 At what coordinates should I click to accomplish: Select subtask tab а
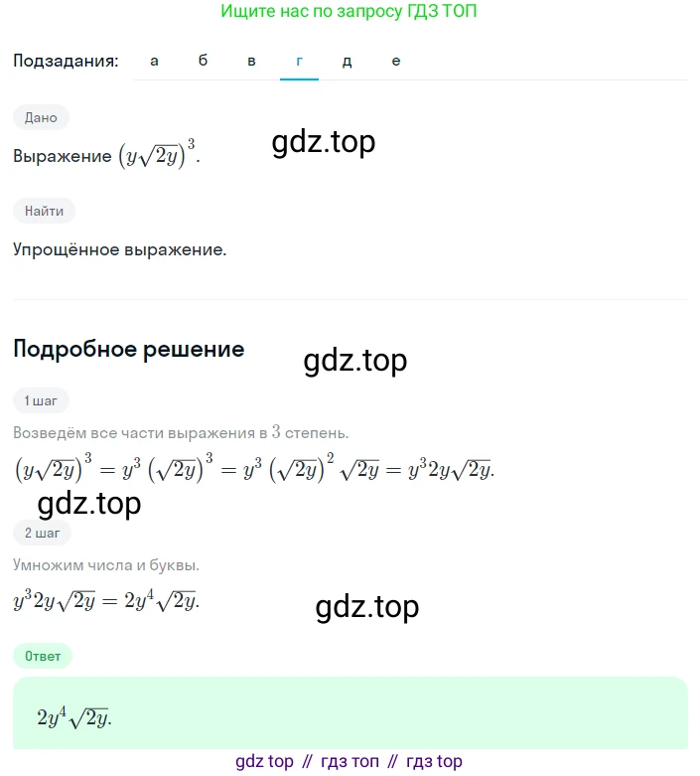pos(154,61)
